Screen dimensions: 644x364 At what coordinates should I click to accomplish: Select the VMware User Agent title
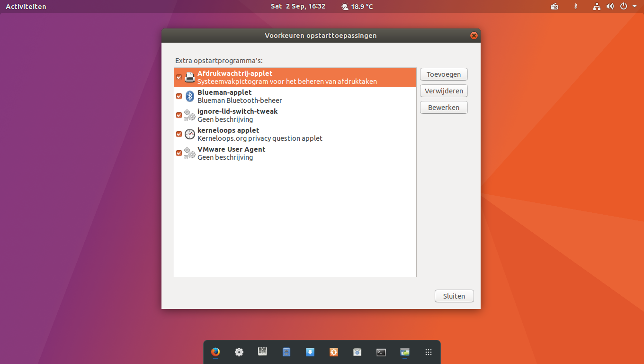tap(232, 149)
